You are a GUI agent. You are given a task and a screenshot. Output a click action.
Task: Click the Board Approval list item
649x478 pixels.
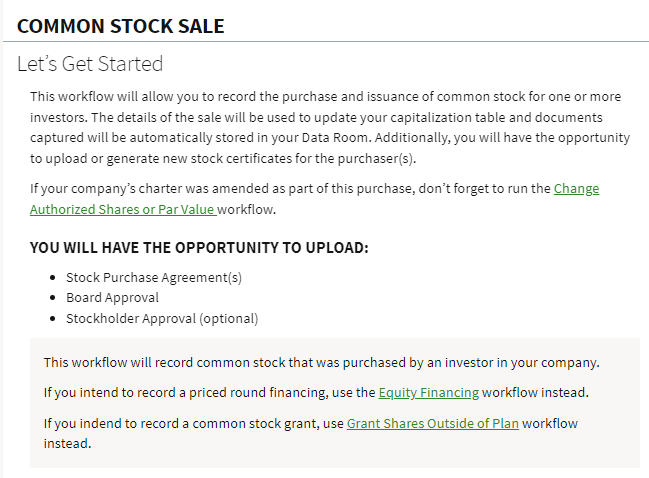pyautogui.click(x=112, y=297)
